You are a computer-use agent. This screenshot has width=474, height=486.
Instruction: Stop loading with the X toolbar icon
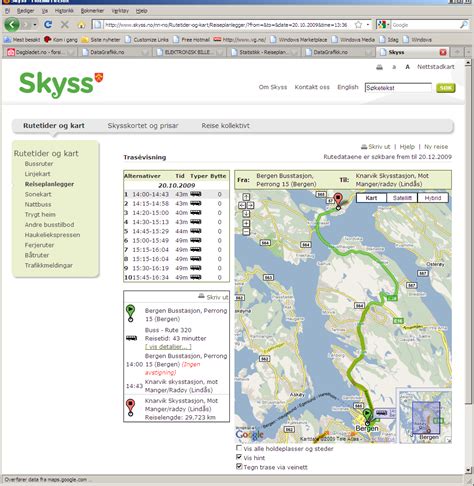65,25
